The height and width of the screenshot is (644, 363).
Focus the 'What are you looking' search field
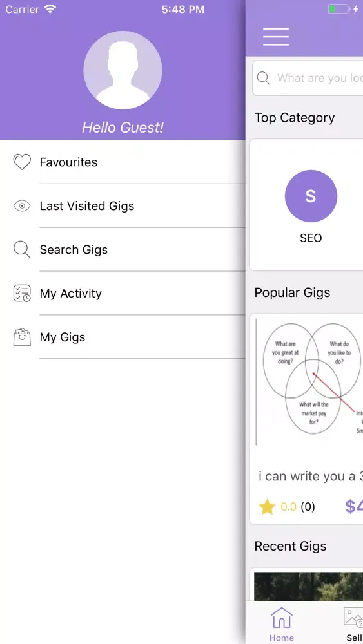(308, 78)
